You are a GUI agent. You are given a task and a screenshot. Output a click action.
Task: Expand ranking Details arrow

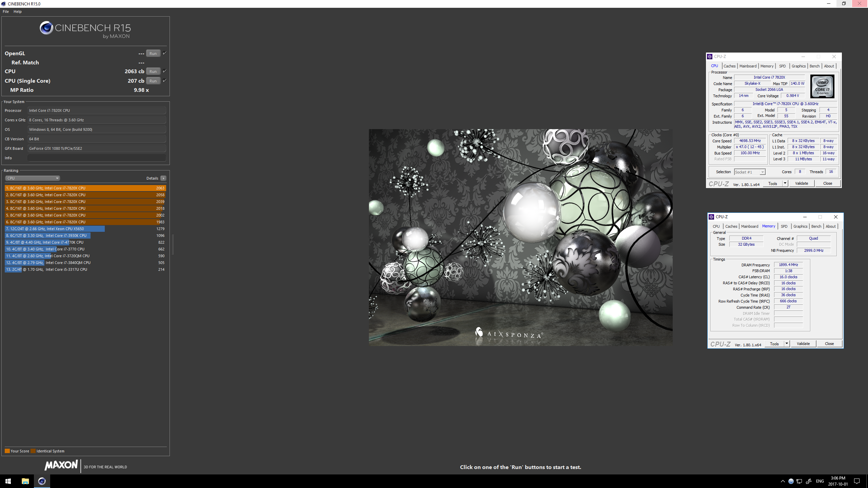pos(163,178)
